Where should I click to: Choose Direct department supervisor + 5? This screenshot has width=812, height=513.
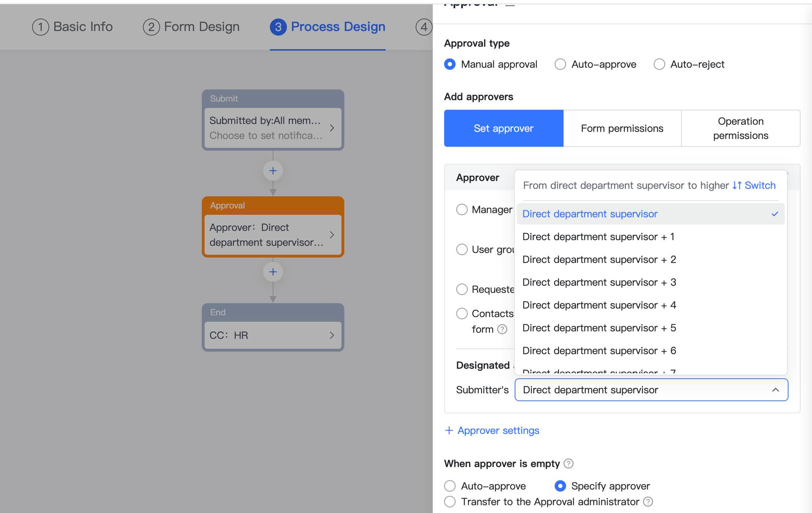[x=651, y=328]
